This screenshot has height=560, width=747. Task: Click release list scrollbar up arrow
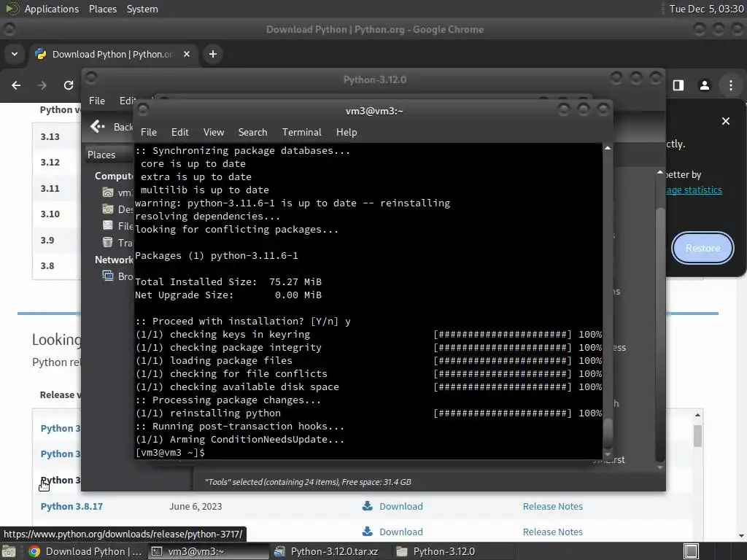coord(697,415)
